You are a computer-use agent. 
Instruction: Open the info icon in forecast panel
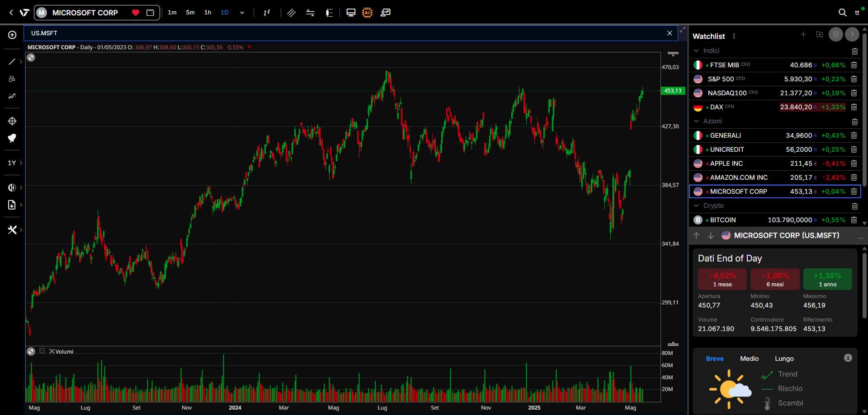click(848, 358)
